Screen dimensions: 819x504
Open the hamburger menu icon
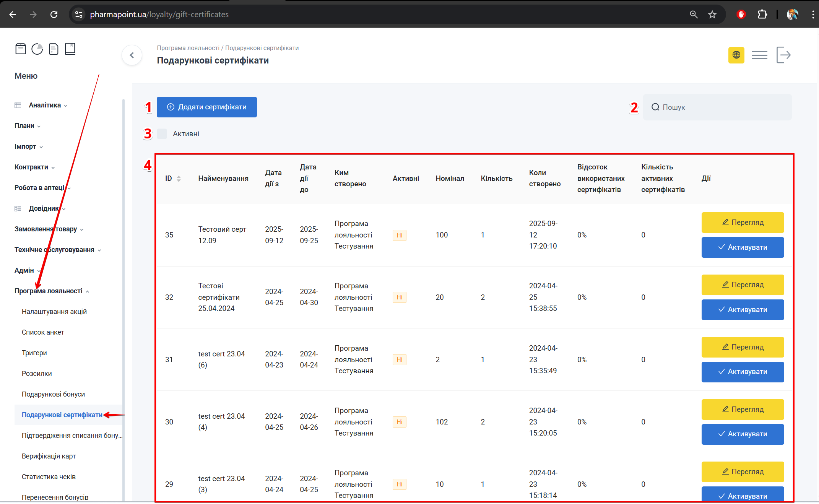[759, 55]
